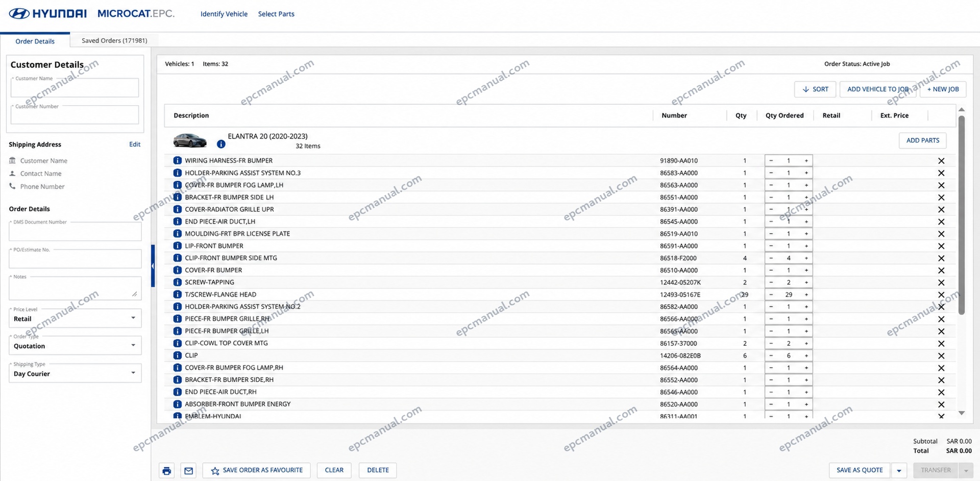Open the Save As Quote dropdown arrow

click(899, 470)
